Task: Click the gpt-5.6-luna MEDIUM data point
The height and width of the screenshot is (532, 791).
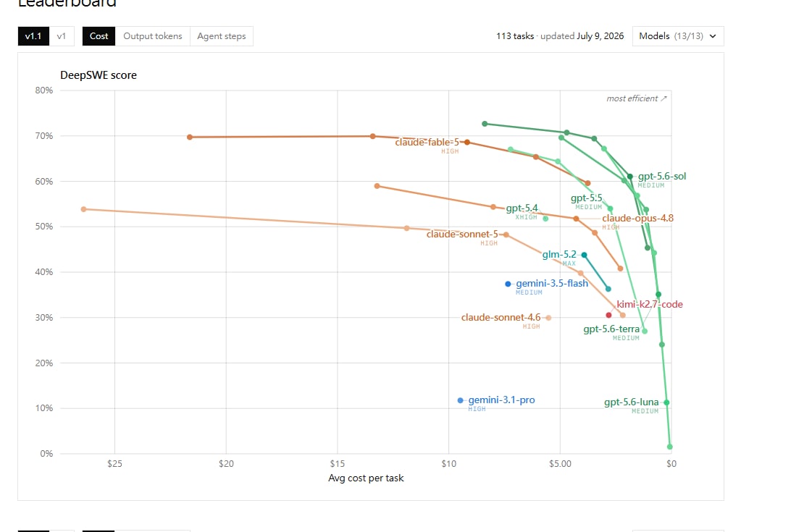Action: tap(666, 402)
